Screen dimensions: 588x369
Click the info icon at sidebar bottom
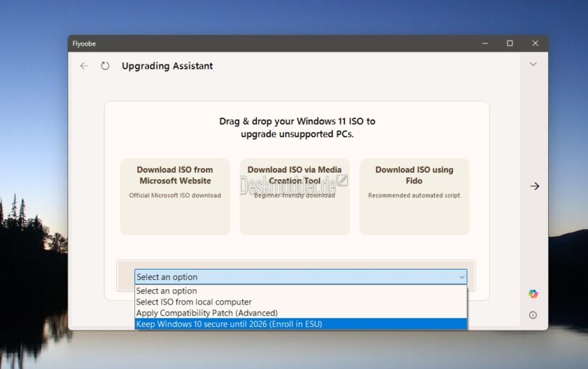pyautogui.click(x=534, y=315)
